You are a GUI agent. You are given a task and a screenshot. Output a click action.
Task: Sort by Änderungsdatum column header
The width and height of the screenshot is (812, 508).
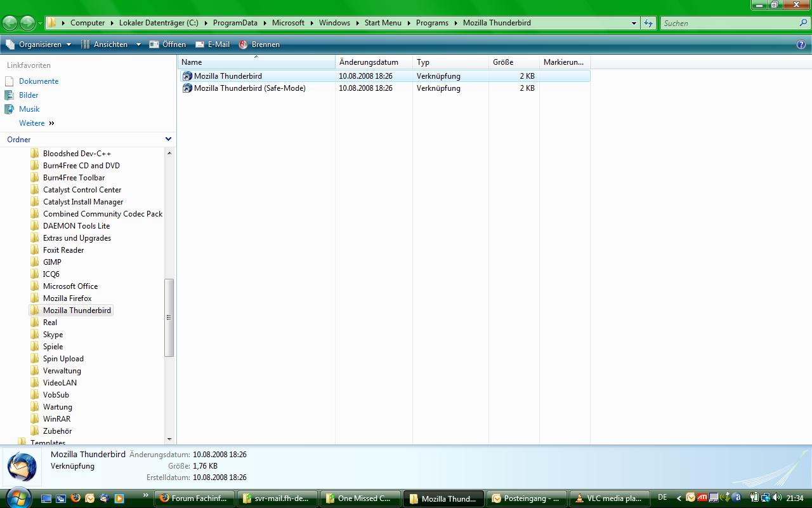click(x=374, y=62)
